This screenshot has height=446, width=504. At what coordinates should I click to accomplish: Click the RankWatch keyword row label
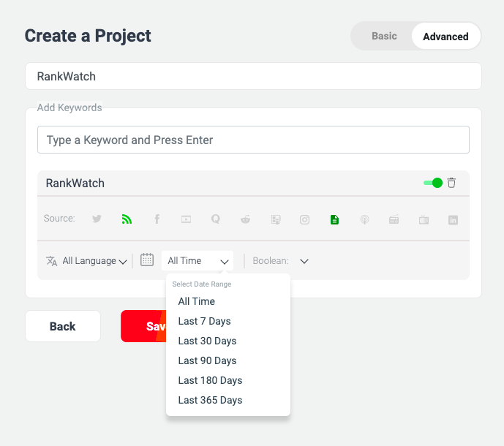pyautogui.click(x=75, y=184)
